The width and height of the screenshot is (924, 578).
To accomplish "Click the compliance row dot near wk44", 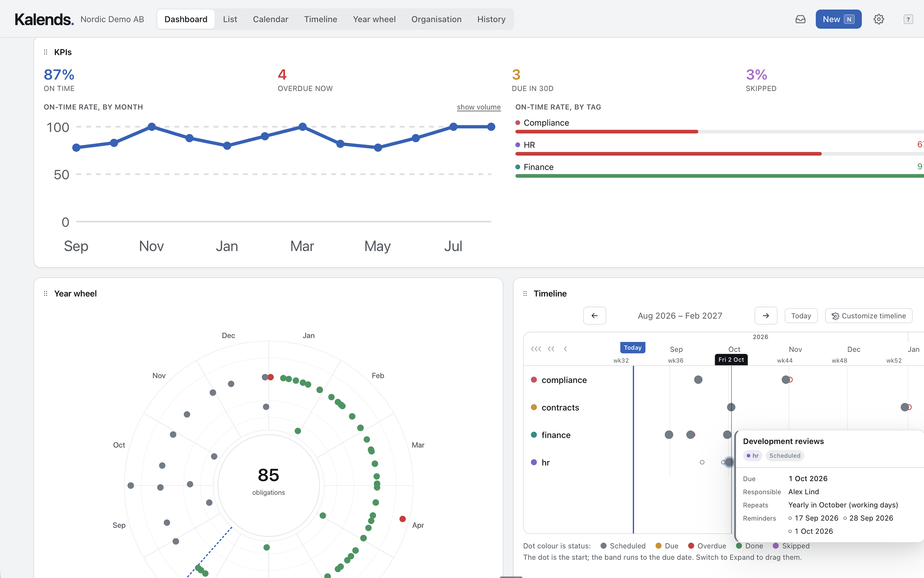I will 786,380.
